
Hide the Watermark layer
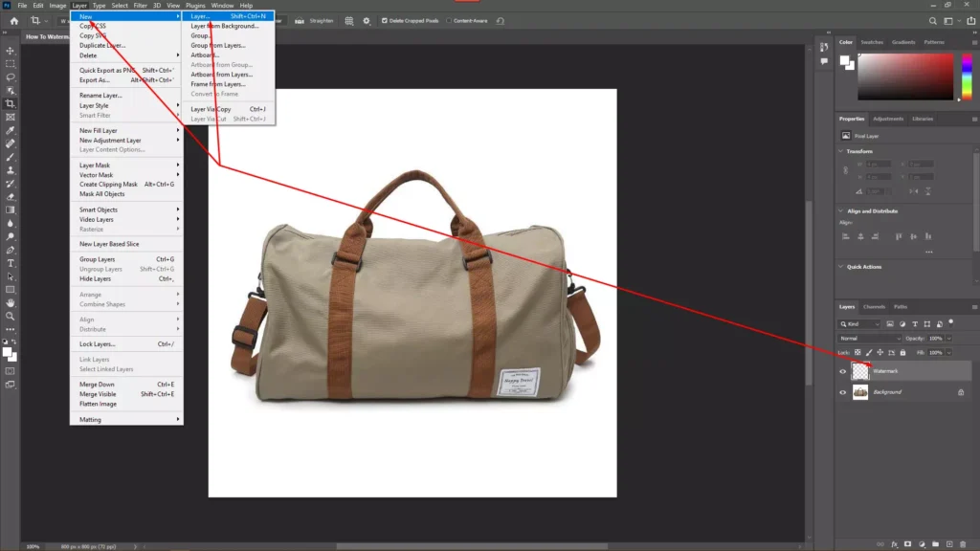point(842,372)
